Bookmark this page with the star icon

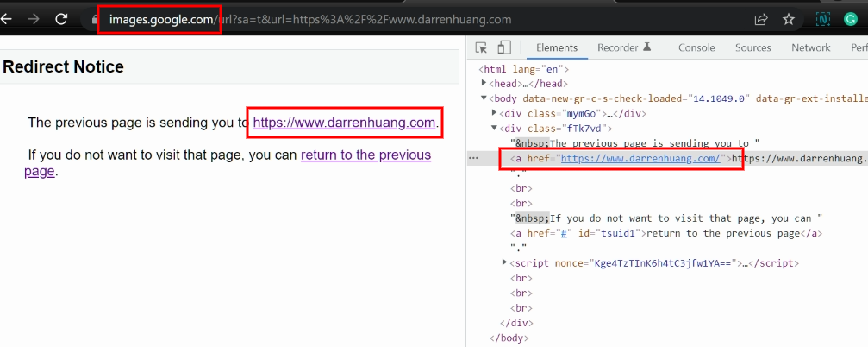[789, 19]
